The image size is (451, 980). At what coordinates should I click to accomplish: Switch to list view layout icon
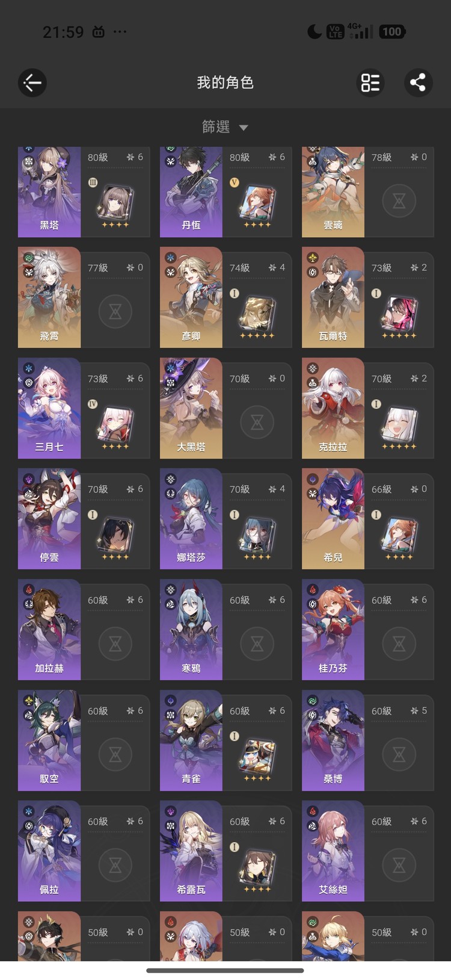[370, 82]
